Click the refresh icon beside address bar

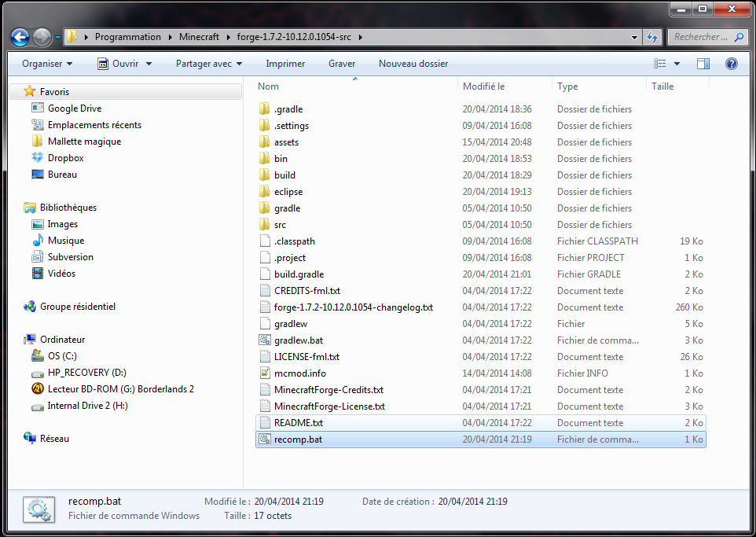[652, 37]
